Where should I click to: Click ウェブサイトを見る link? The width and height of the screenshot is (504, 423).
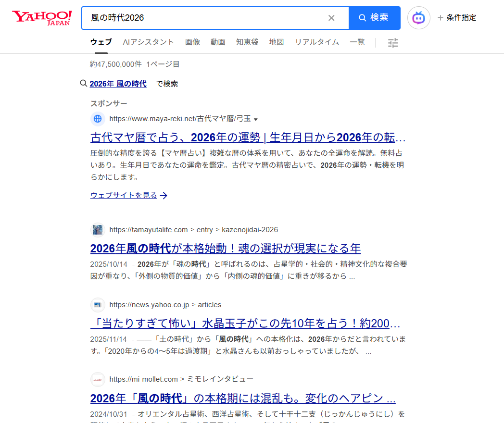click(x=124, y=195)
